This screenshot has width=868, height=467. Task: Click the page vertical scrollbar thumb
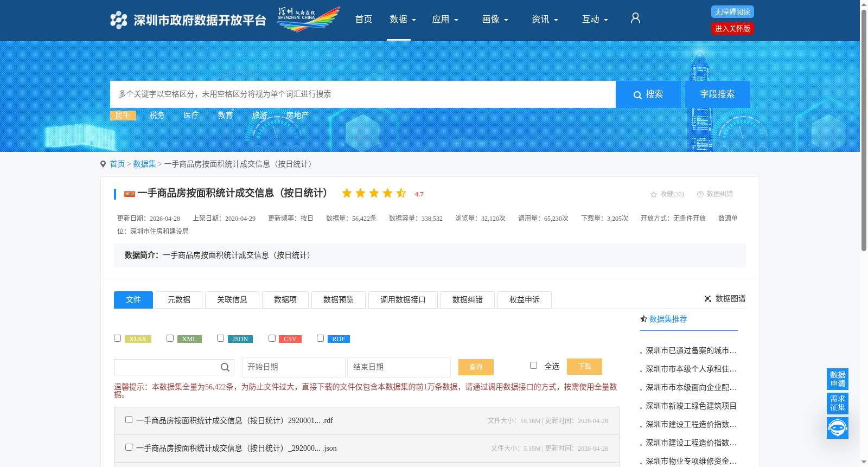coord(864,130)
